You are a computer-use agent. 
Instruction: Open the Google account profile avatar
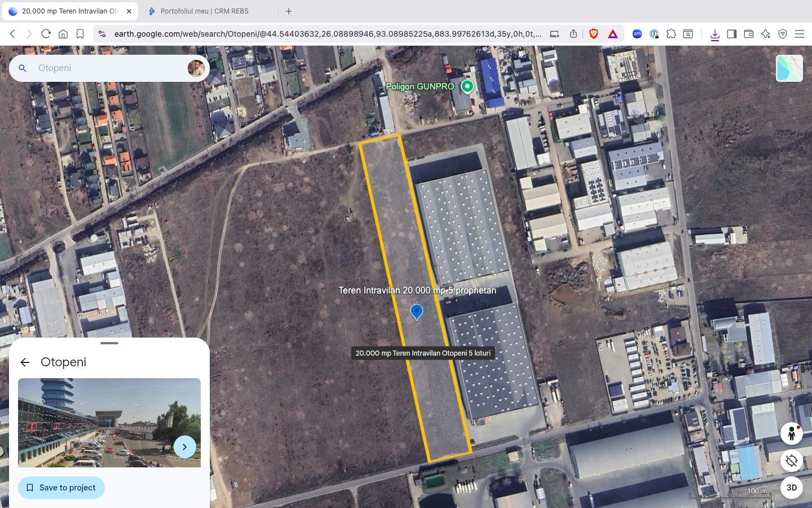(x=196, y=68)
